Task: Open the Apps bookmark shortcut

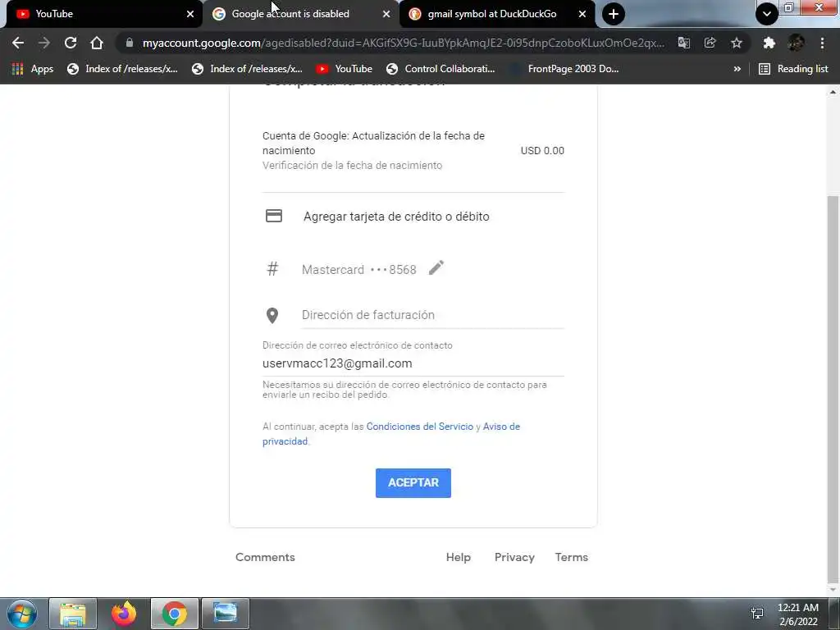Action: 33,69
